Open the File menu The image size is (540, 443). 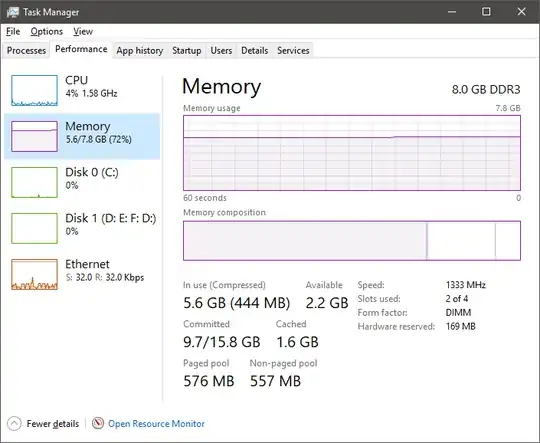13,31
